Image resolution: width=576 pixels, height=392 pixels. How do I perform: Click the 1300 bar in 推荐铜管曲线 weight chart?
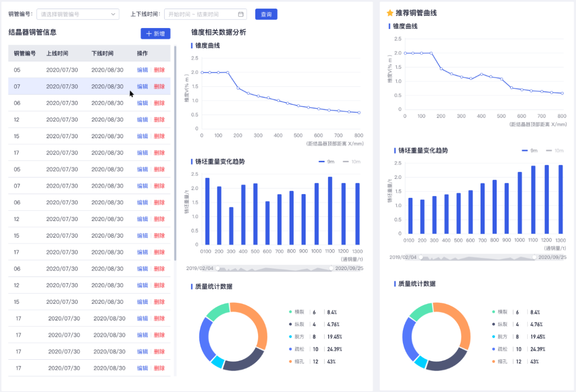tap(561, 199)
